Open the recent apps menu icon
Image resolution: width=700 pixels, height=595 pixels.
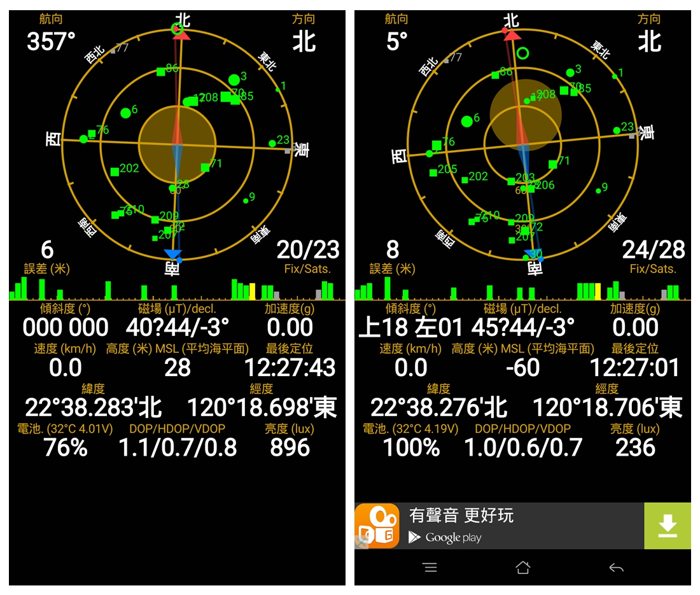[x=430, y=568]
